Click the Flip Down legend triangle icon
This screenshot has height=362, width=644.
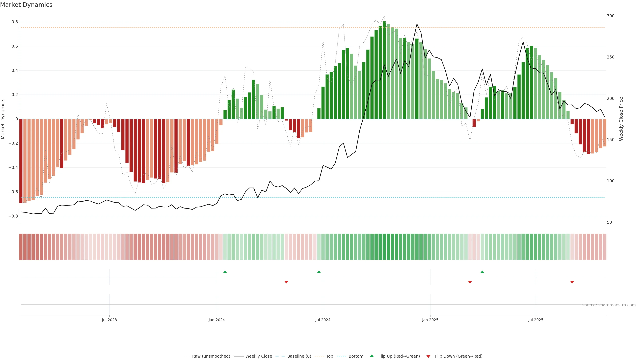428,356
